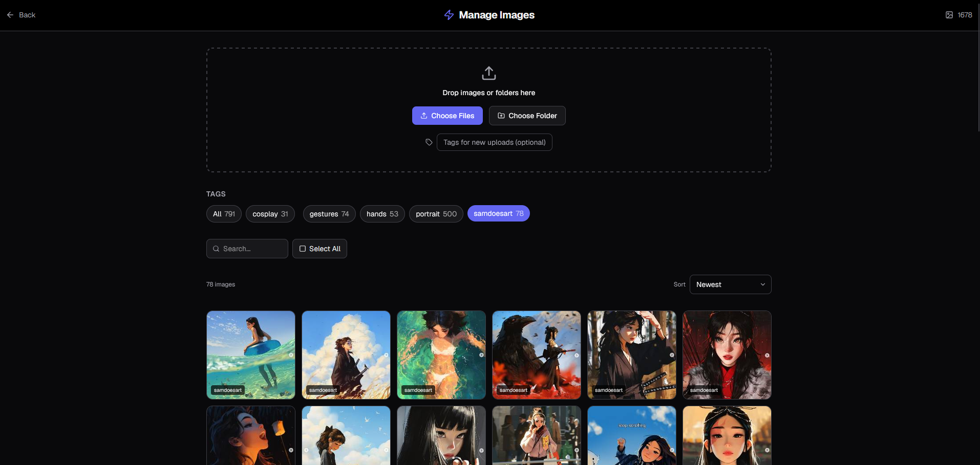Open the Sort dropdown showing Newest
The width and height of the screenshot is (980, 465).
[x=730, y=284]
